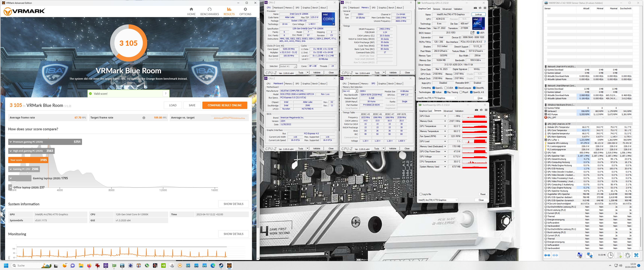This screenshot has width=644, height=270.
Task: Click HWiNFO monitor with magnifier icon
Action: point(580,255)
